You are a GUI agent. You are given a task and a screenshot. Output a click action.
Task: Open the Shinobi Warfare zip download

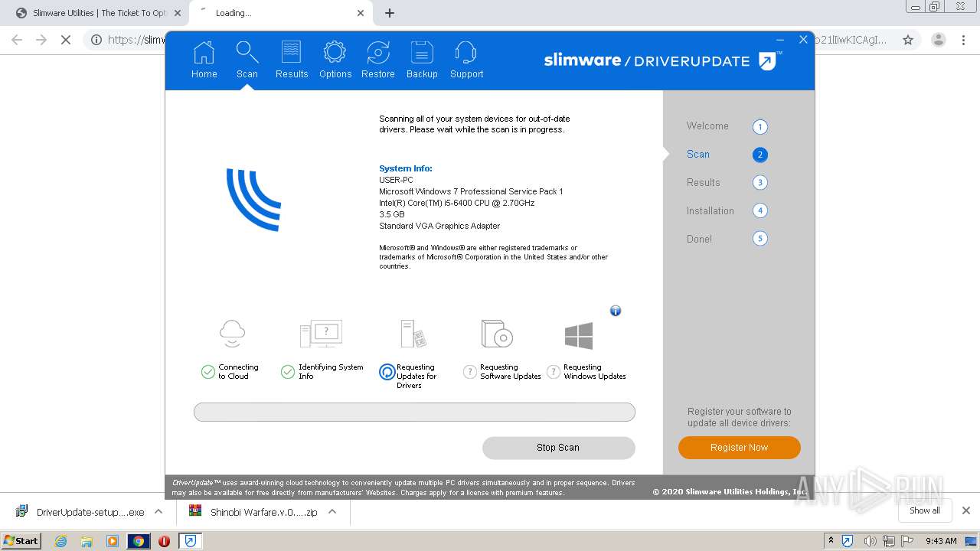(254, 512)
